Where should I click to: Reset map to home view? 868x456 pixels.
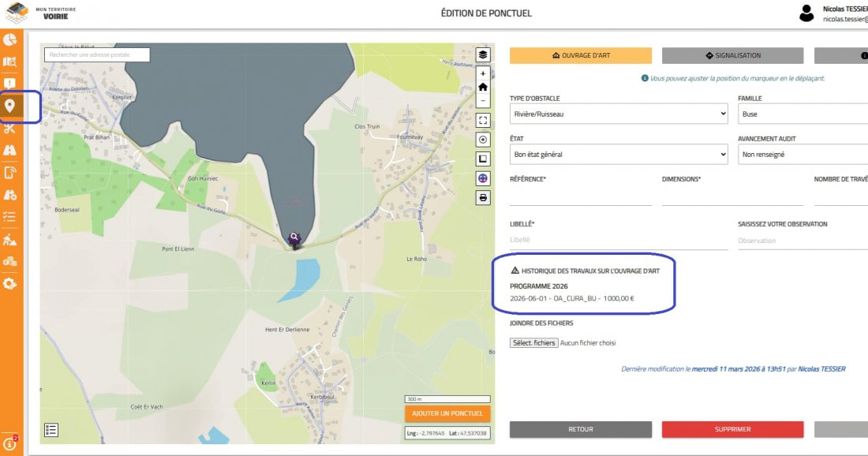(x=483, y=87)
